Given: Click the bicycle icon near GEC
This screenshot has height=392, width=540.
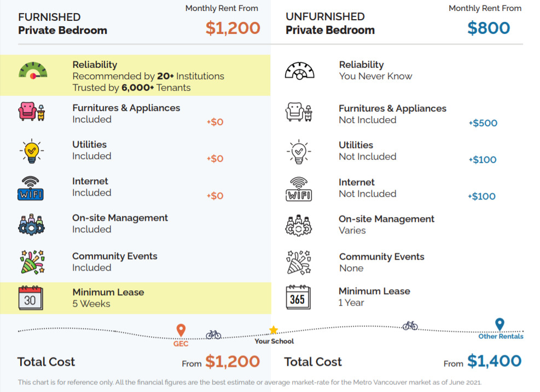Looking at the screenshot, I should [x=213, y=334].
